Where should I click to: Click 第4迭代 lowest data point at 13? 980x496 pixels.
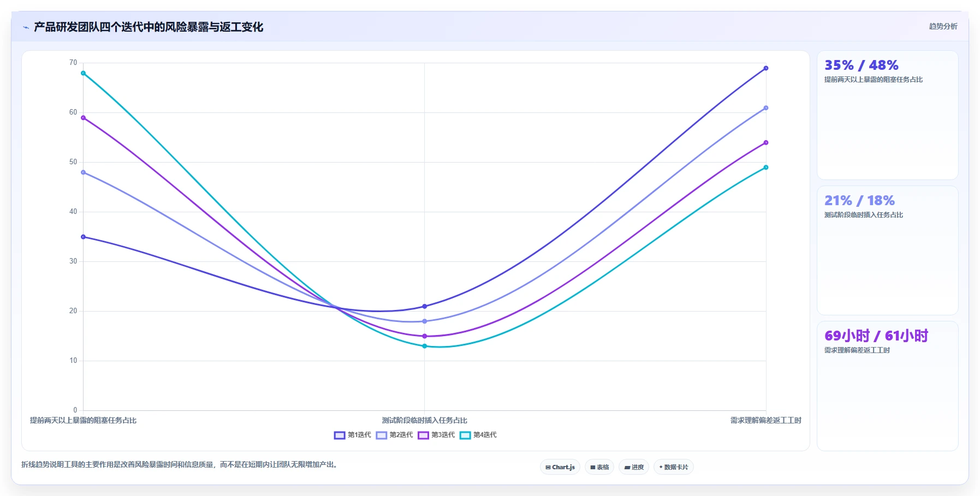click(x=424, y=346)
